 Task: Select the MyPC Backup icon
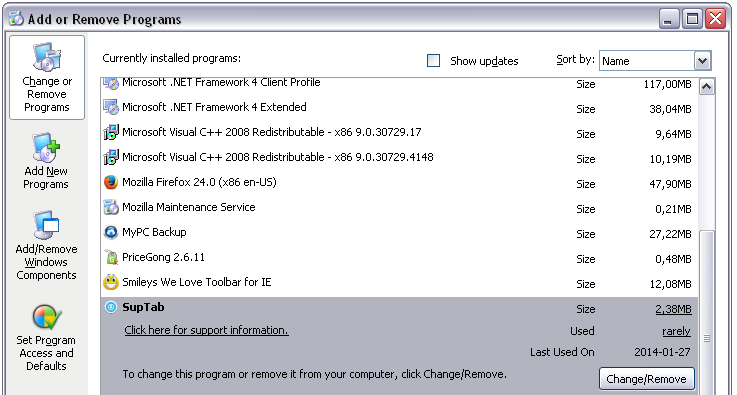pos(111,232)
